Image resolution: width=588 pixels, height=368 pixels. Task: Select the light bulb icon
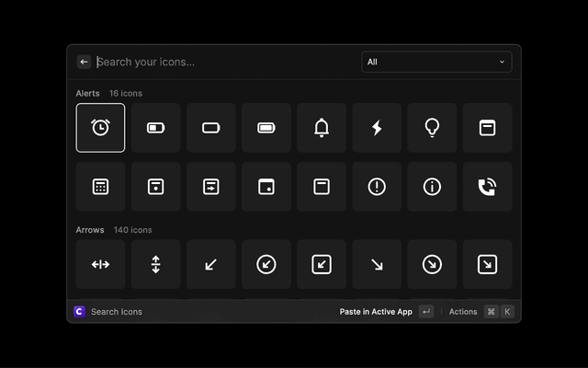(x=432, y=128)
